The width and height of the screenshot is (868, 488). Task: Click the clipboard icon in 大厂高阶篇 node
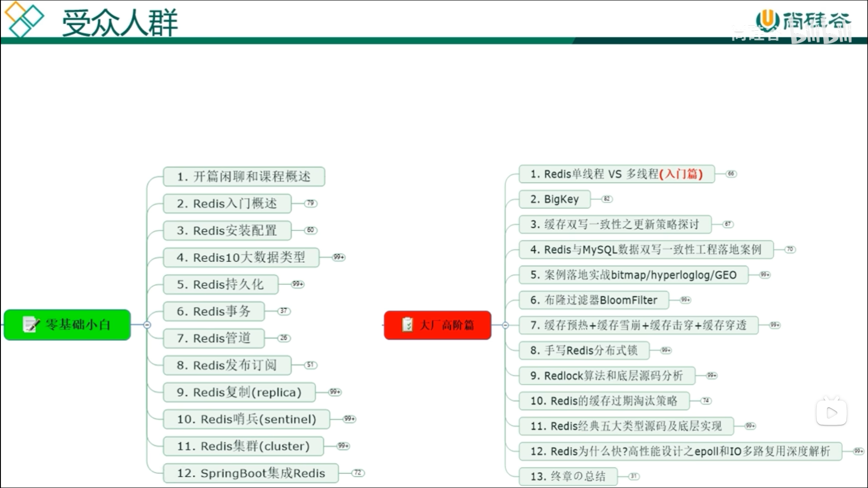pos(407,324)
